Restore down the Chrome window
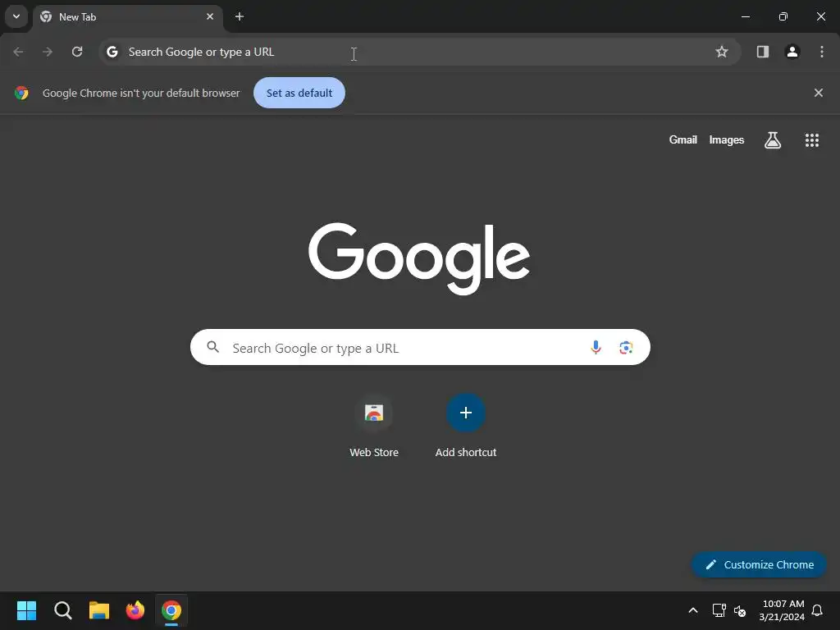The image size is (840, 630). pyautogui.click(x=783, y=16)
